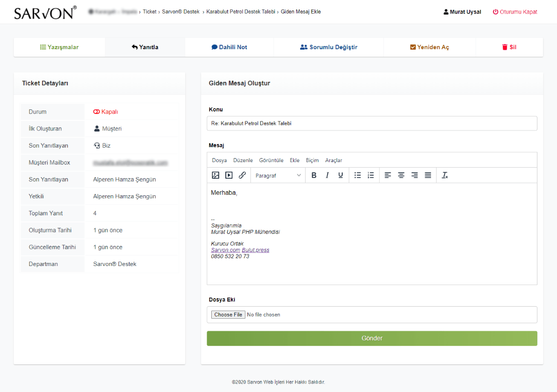Click the insert image icon in editor
Screen dimensions: 557x392
[x=216, y=175]
